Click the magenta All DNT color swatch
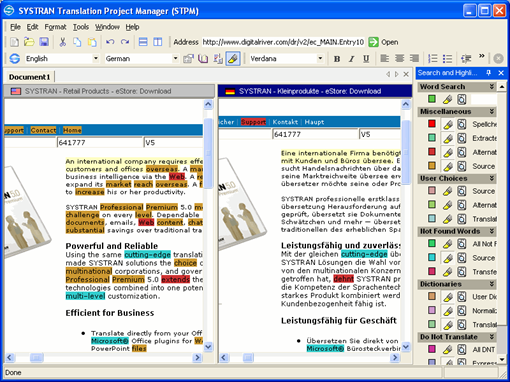 pos(432,349)
